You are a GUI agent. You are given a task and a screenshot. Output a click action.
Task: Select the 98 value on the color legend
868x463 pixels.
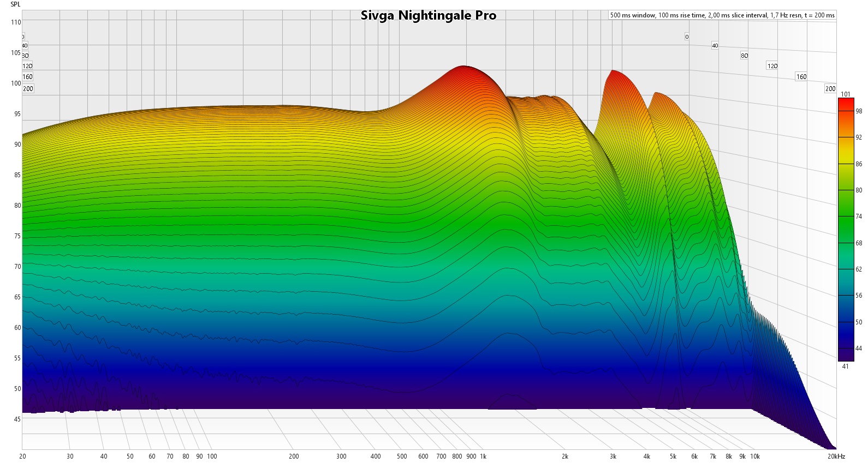pyautogui.click(x=859, y=111)
